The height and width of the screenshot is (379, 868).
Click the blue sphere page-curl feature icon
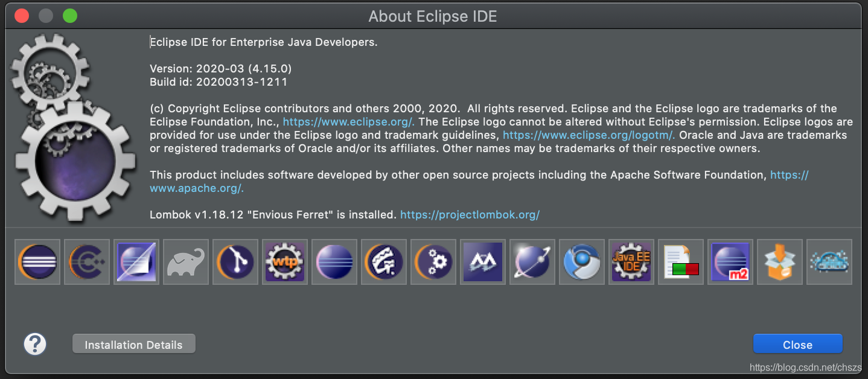pos(136,262)
